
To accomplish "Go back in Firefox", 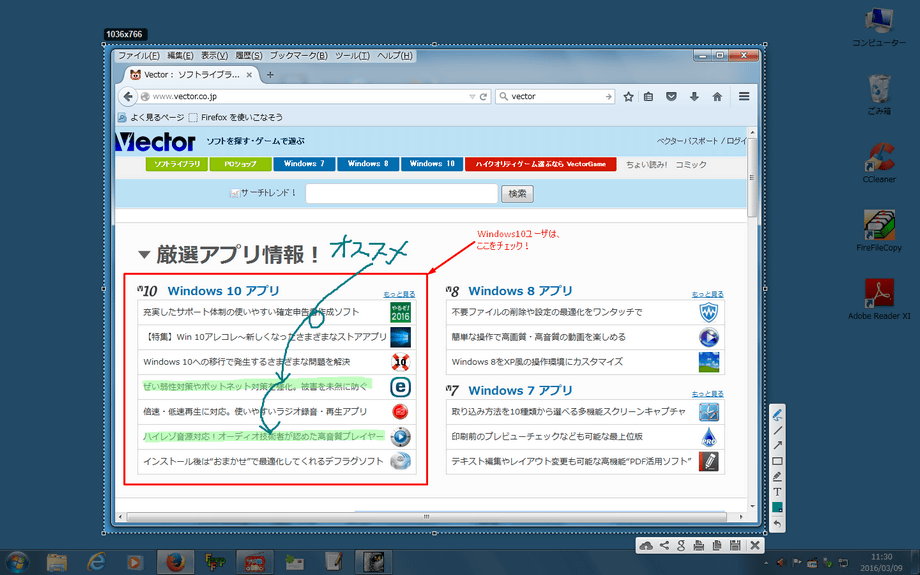I will 127,96.
